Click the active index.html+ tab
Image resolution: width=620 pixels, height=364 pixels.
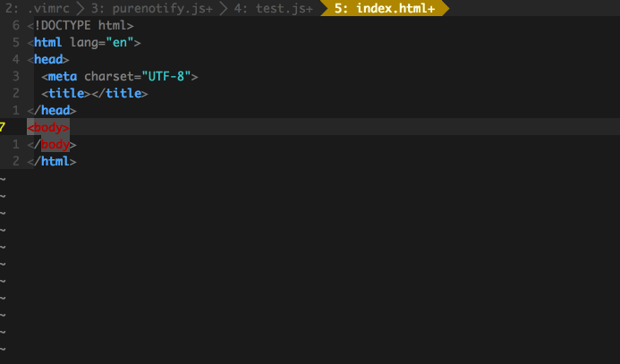click(385, 8)
